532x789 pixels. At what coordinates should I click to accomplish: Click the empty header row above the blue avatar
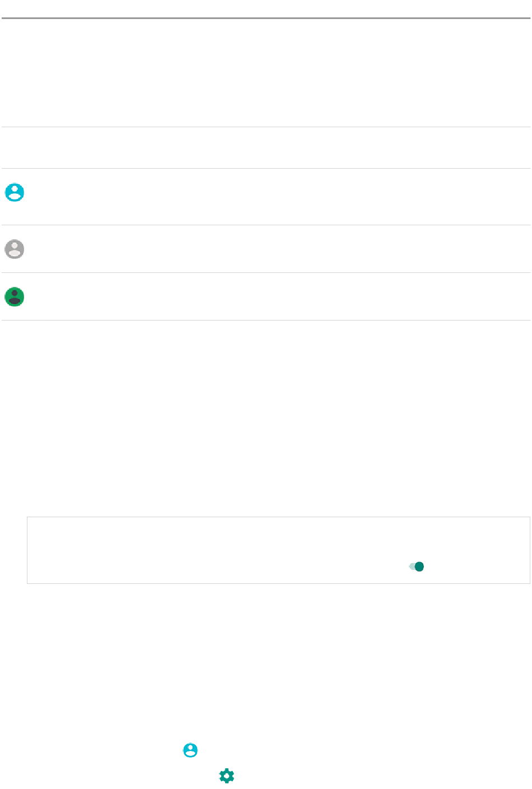tap(266, 147)
